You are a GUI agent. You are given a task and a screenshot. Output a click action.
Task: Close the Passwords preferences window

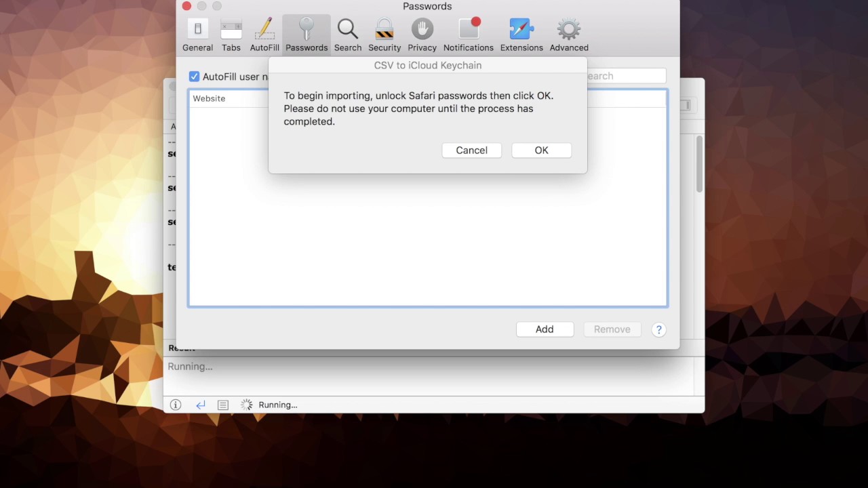(x=186, y=6)
